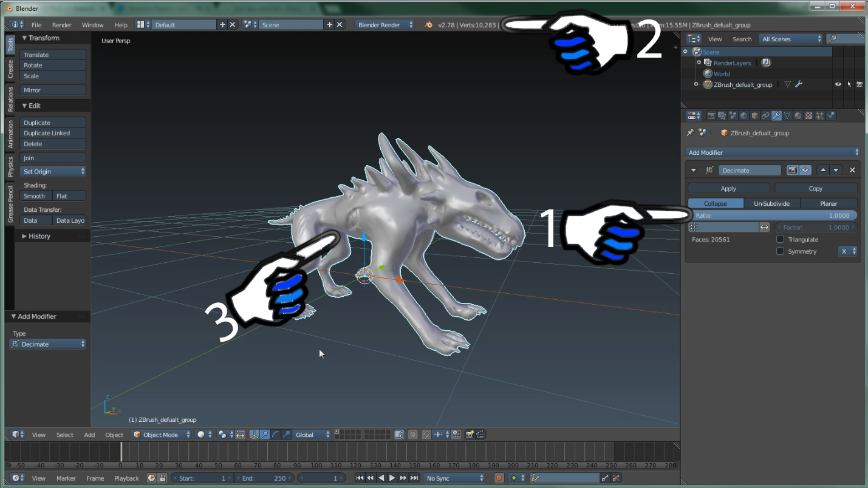This screenshot has width=868, height=488.
Task: Click the wrench icon beside ZBrush_defualt_group in outliner
Action: click(x=799, y=84)
